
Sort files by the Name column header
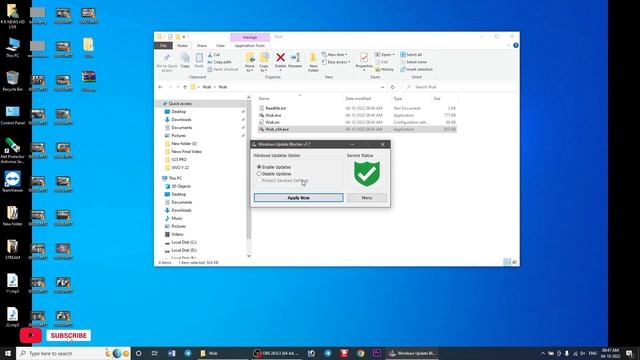click(264, 98)
